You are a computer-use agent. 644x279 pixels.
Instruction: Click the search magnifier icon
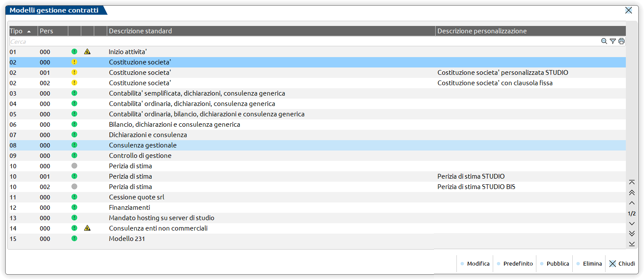(x=604, y=42)
